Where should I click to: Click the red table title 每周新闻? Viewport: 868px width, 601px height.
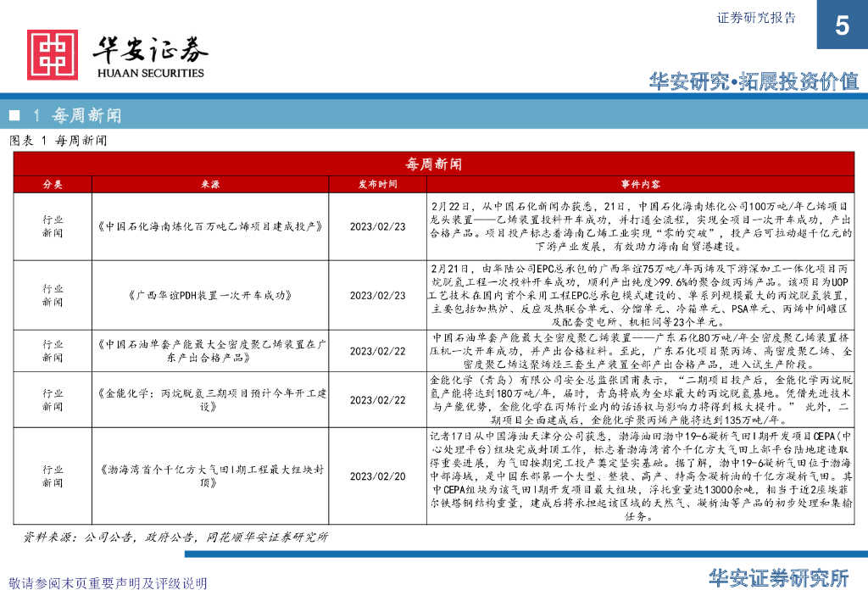[x=433, y=164]
